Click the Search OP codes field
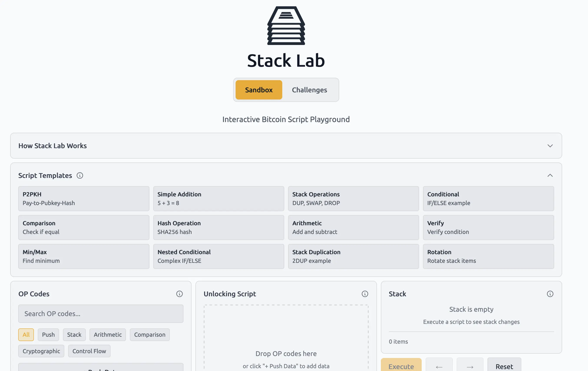The width and height of the screenshot is (588, 371). click(x=101, y=314)
